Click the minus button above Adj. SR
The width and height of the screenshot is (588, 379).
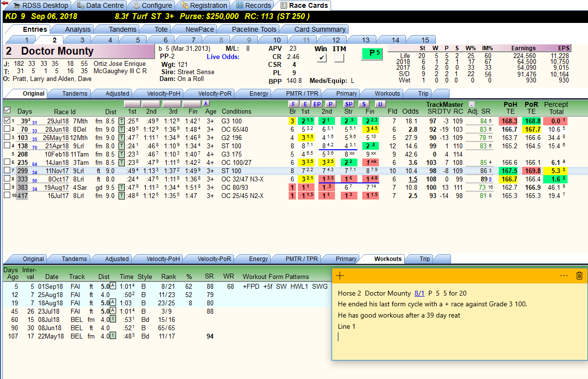tap(471, 104)
